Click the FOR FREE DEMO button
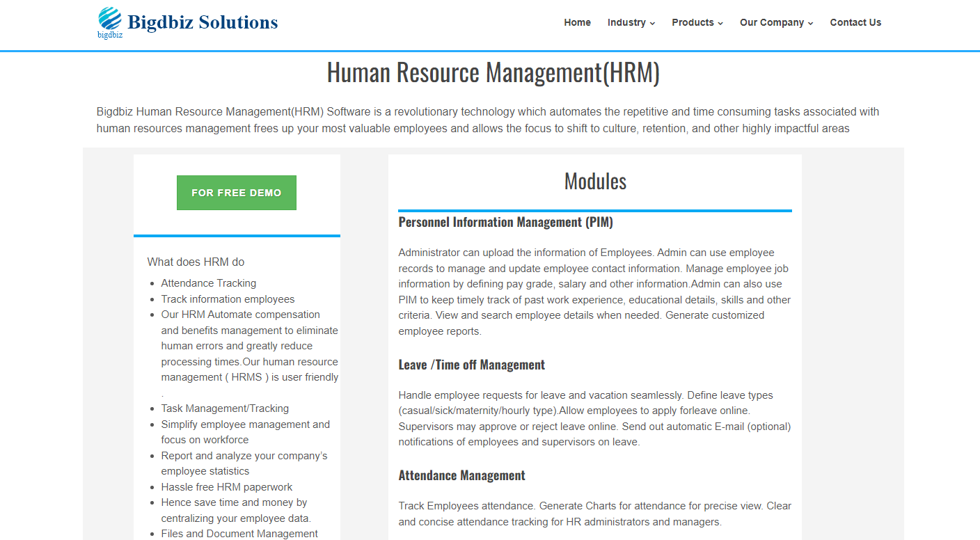 (x=237, y=193)
